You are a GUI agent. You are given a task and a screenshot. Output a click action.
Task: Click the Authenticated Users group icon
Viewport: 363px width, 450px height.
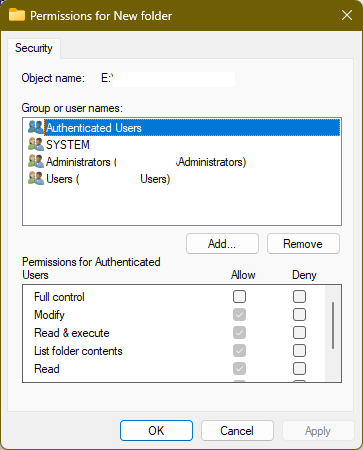pyautogui.click(x=36, y=127)
